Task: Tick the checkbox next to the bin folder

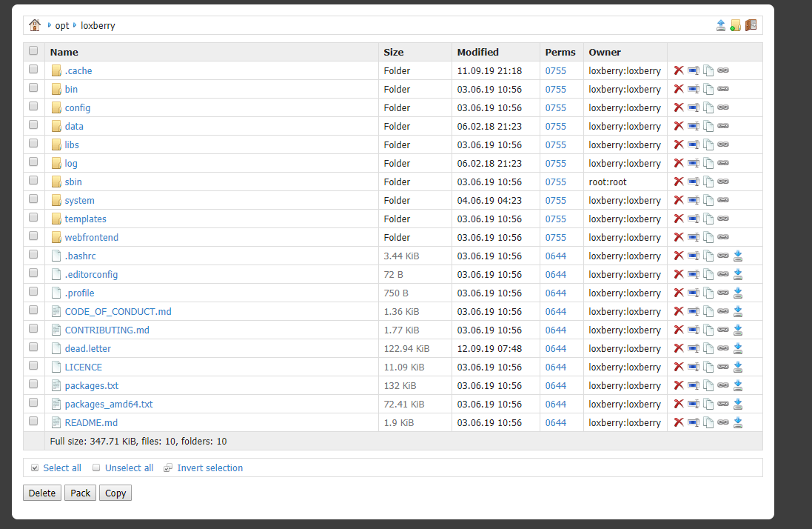Action: [x=33, y=89]
